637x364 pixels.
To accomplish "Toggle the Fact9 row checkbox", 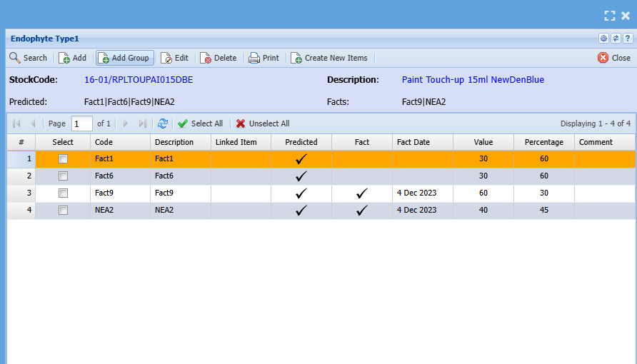I will tap(63, 193).
